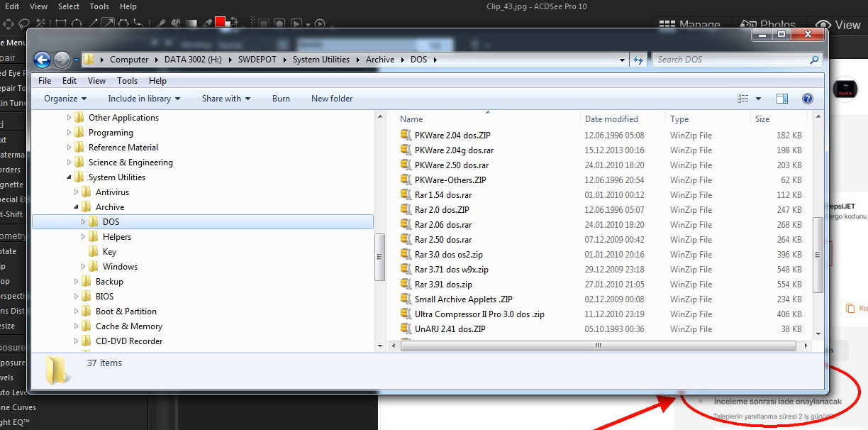Select the CD-DVD Recorder folder
This screenshot has width=868, height=430.
coord(129,341)
